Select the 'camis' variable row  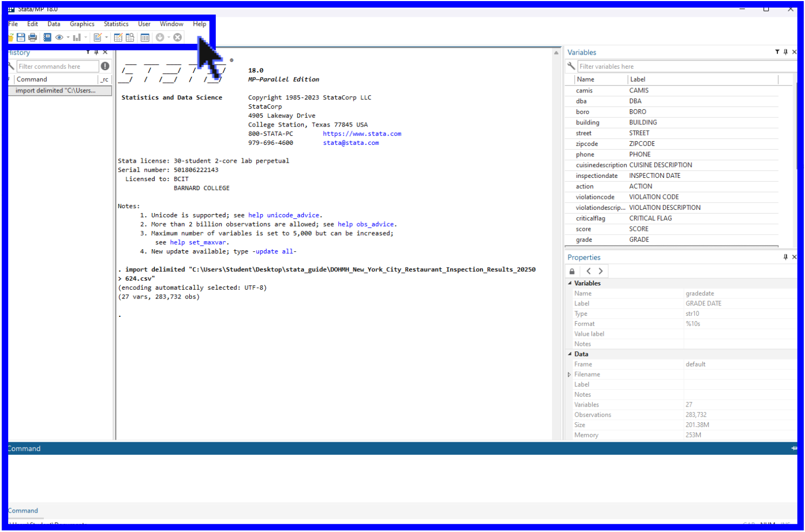pos(672,90)
